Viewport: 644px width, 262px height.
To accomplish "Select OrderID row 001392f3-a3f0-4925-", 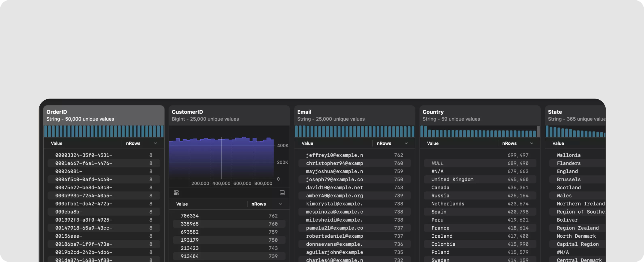I will pos(104,220).
